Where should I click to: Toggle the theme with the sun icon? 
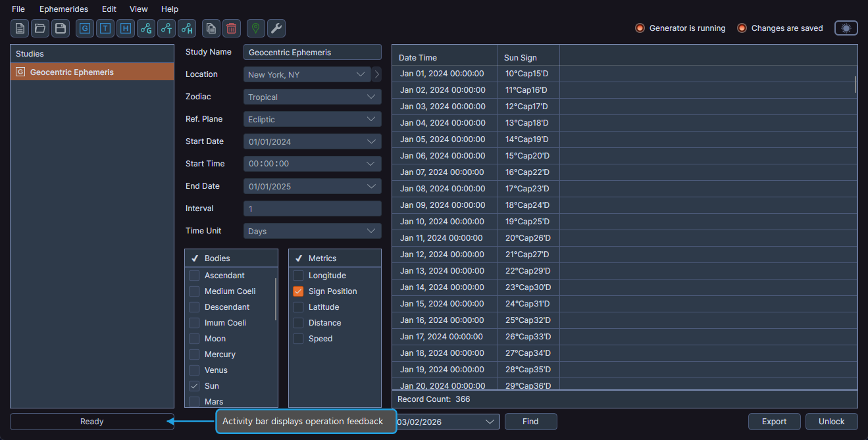tap(846, 28)
